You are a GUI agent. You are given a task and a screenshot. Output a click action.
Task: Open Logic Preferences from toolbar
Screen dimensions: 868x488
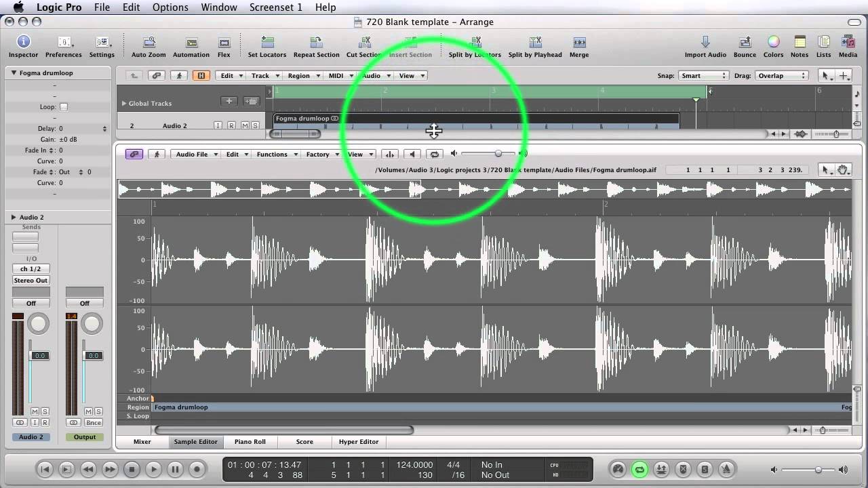tap(64, 46)
